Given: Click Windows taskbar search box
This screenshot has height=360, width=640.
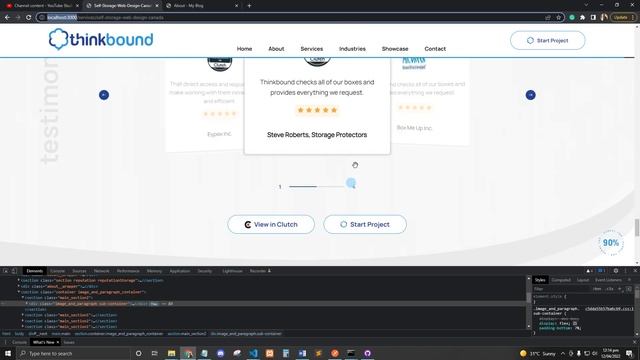Looking at the screenshot, I should point(74,353).
